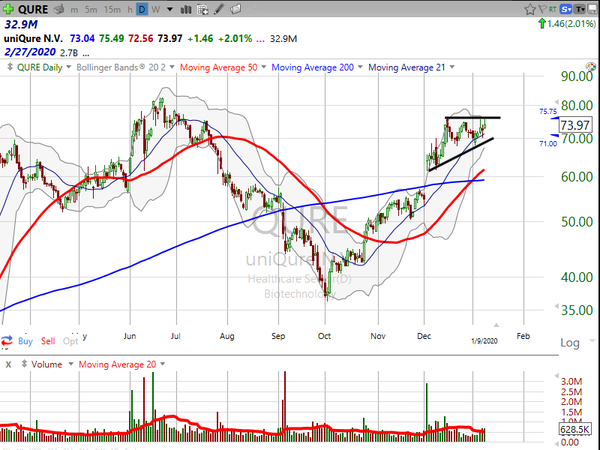
Task: Open the cash register trade ticket icon
Action: pyautogui.click(x=59, y=9)
